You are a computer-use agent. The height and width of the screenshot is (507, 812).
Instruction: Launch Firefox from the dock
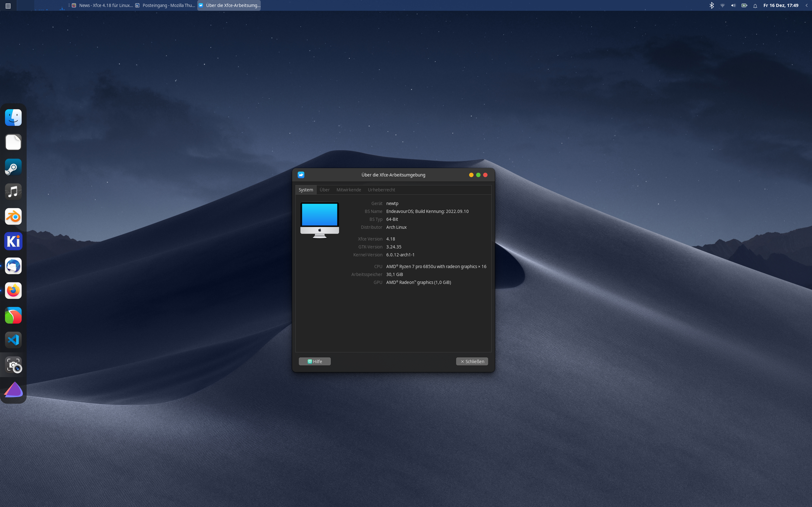(x=13, y=291)
